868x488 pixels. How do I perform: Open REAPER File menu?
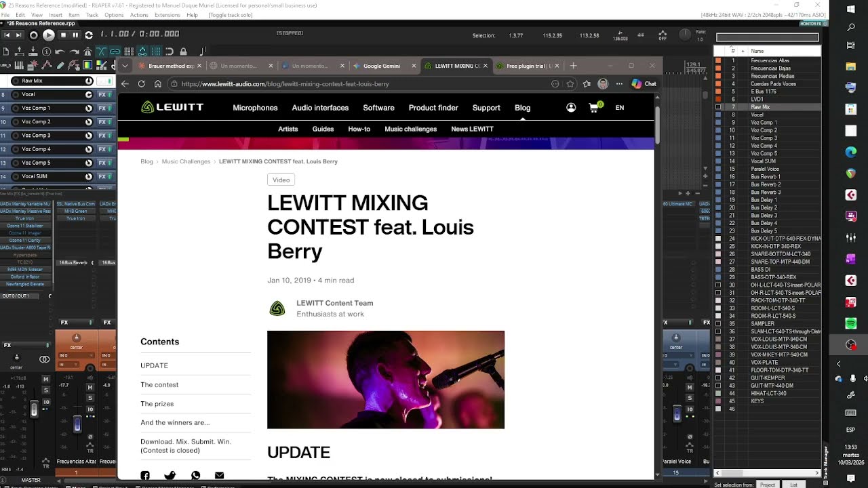(x=7, y=15)
